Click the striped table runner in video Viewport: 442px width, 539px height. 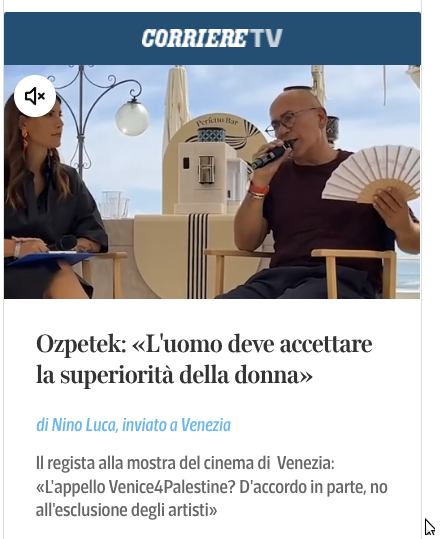click(x=197, y=255)
